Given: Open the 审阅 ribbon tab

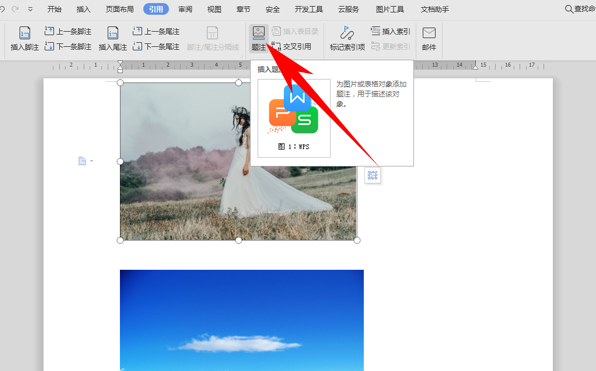Looking at the screenshot, I should 185,9.
